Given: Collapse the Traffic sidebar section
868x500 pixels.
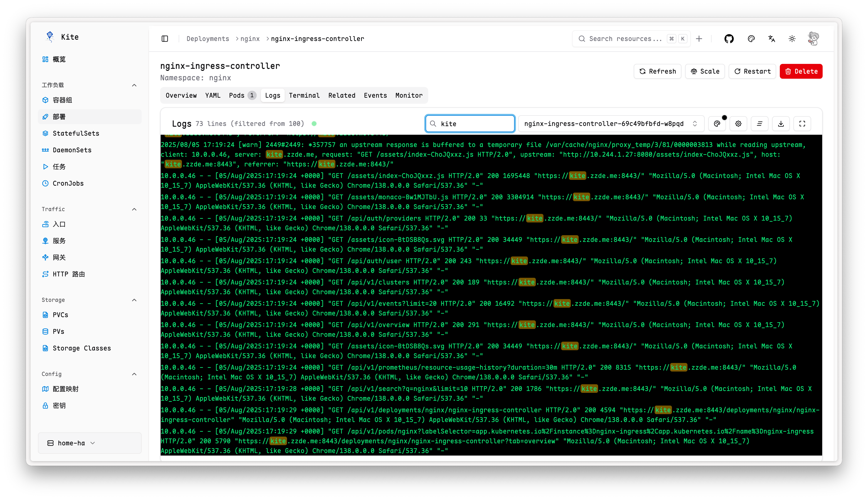Looking at the screenshot, I should click(x=134, y=209).
